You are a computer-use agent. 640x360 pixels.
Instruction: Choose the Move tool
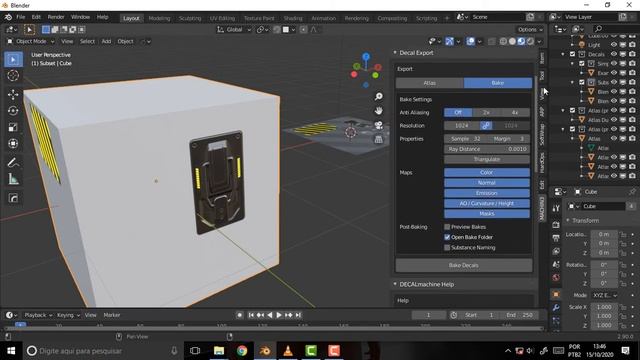click(13, 94)
